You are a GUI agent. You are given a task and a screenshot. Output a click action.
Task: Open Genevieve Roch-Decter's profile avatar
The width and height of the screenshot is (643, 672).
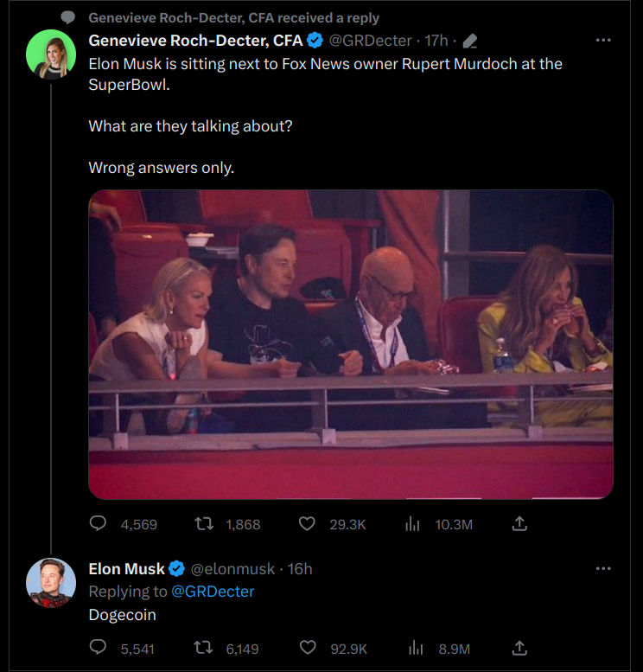tap(51, 54)
